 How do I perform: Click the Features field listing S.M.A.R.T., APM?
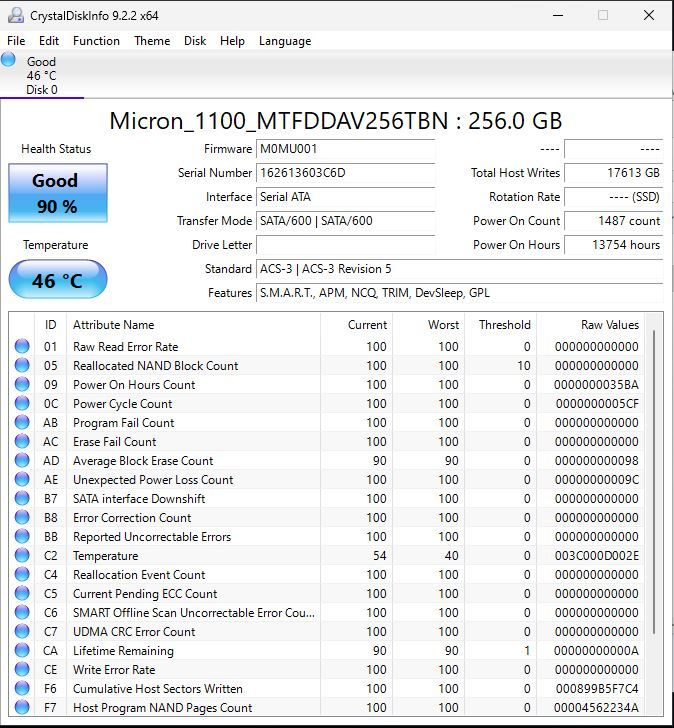pyautogui.click(x=460, y=293)
